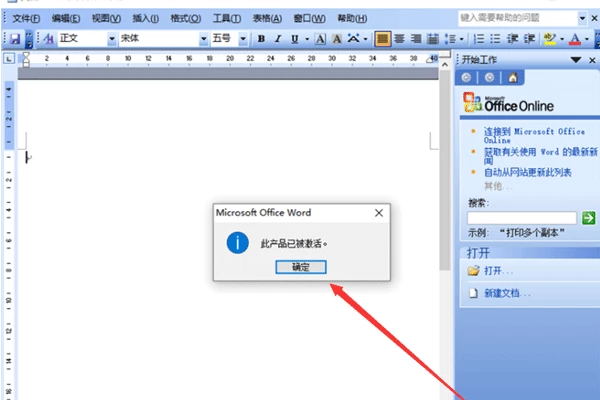
Task: Click the tab selector button beside the ruler
Action: 9,59
